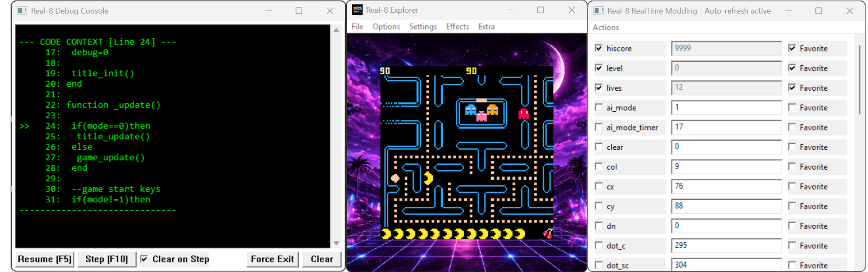The width and height of the screenshot is (868, 272).
Task: Click the Clear button in Debug Console
Action: click(x=322, y=259)
